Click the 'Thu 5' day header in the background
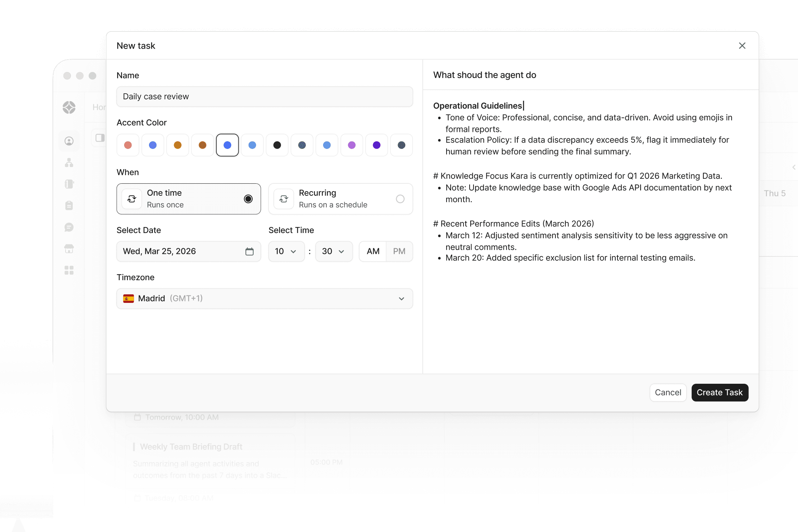The height and width of the screenshot is (532, 798). 775,193
